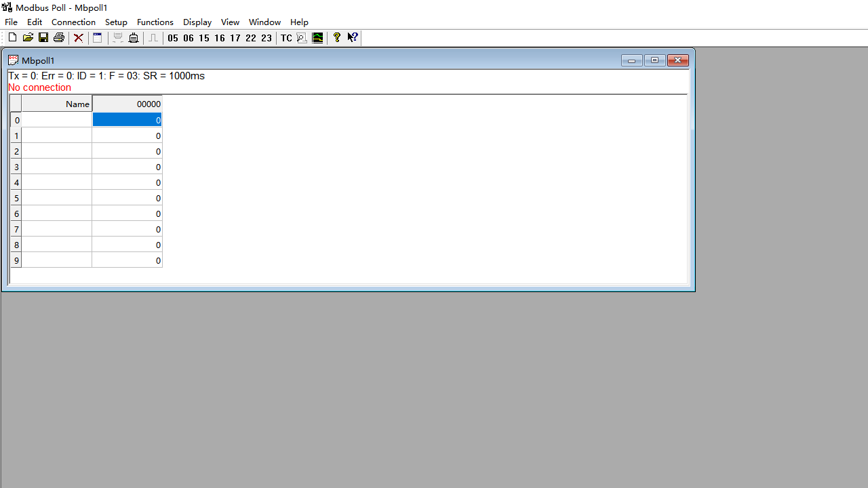
Task: Click the Name cell in row 3
Action: click(57, 167)
